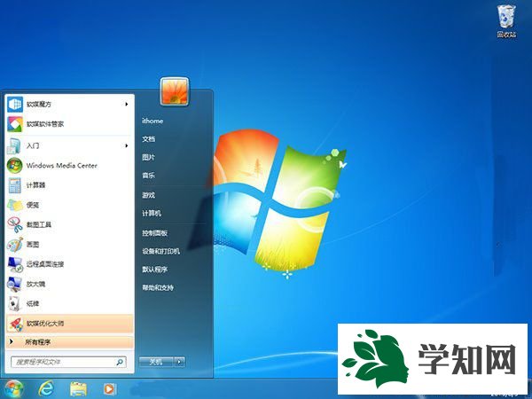Open 图片 pictures from Start menu

coord(149,157)
